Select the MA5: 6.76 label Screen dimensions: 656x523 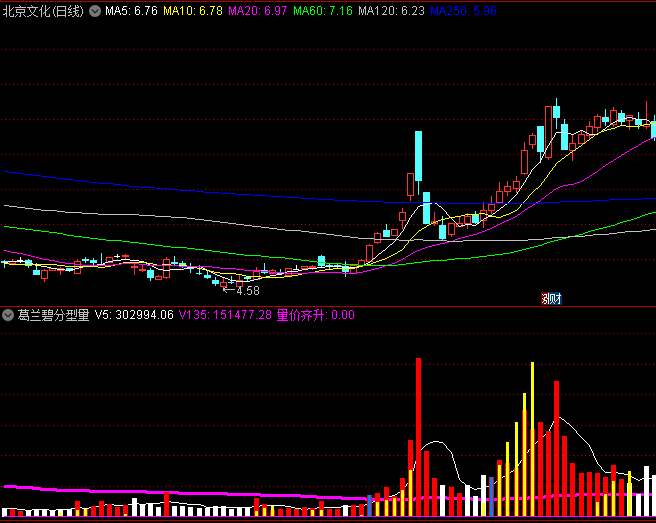click(x=131, y=11)
